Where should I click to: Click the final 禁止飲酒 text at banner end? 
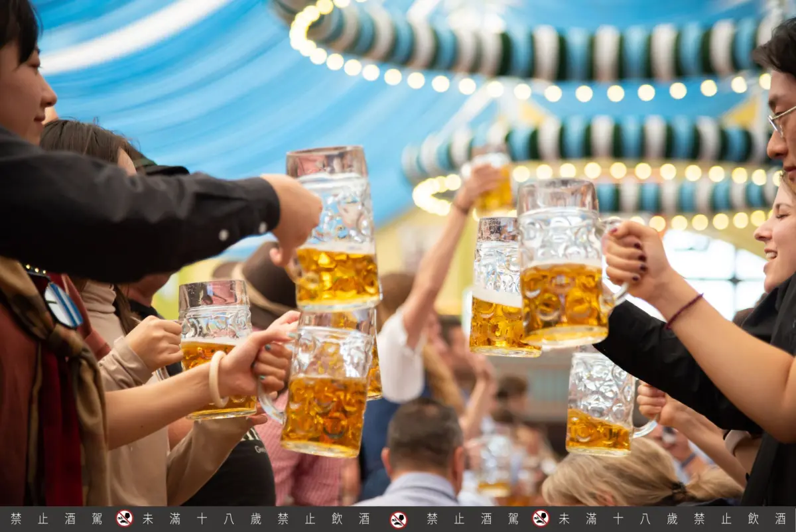click(740, 519)
